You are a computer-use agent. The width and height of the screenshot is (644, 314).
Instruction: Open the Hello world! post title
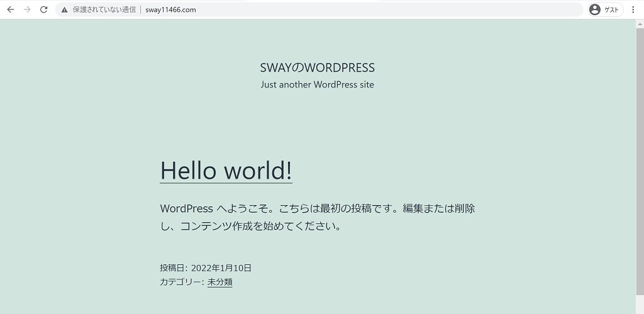click(x=226, y=170)
